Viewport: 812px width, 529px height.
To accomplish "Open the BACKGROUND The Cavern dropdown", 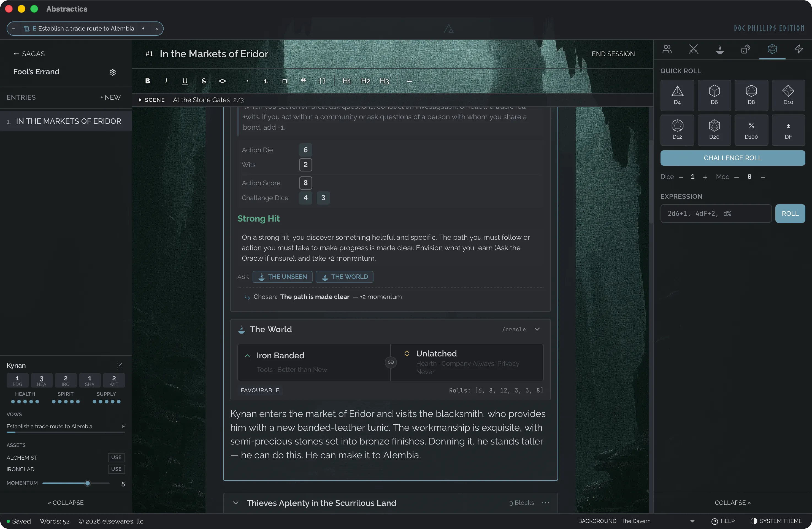I will 659,521.
